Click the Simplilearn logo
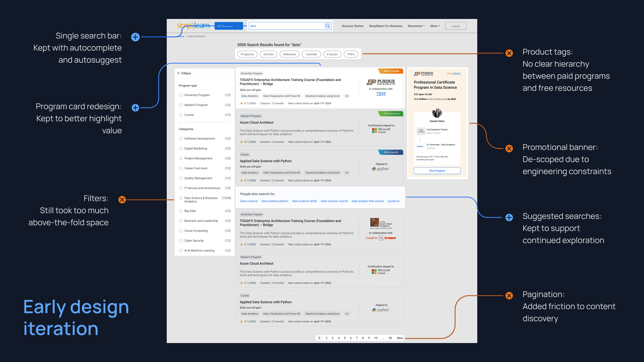The width and height of the screenshot is (644, 362). point(193,26)
